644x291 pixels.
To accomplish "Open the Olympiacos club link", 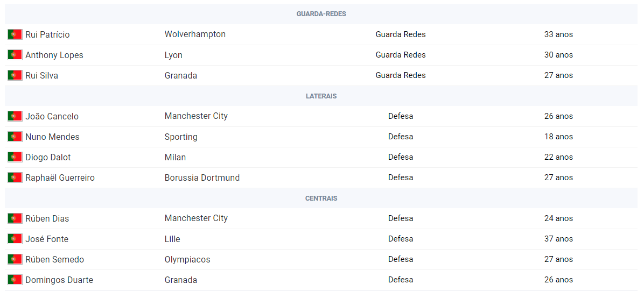I will pyautogui.click(x=187, y=259).
